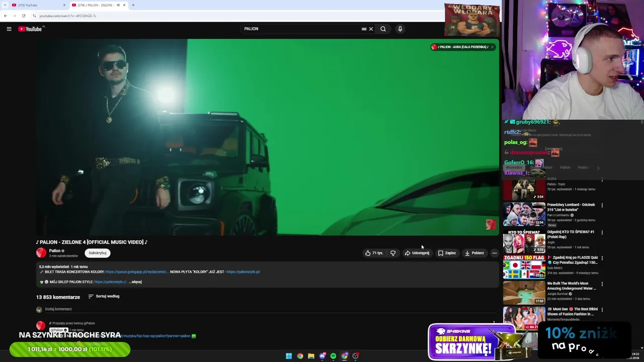Close the PALION - AURA card
This screenshot has height=362, width=644.
492,47
